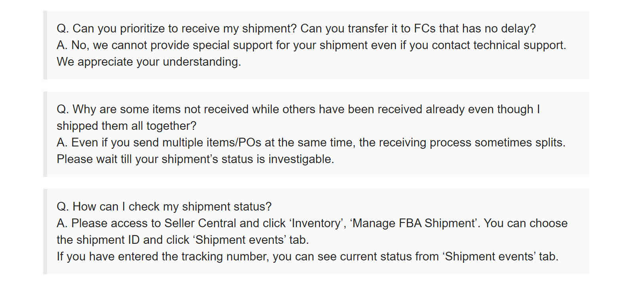644x300 pixels.
Task: Click the 'How can I check my shipment status?' question
Action: point(164,207)
